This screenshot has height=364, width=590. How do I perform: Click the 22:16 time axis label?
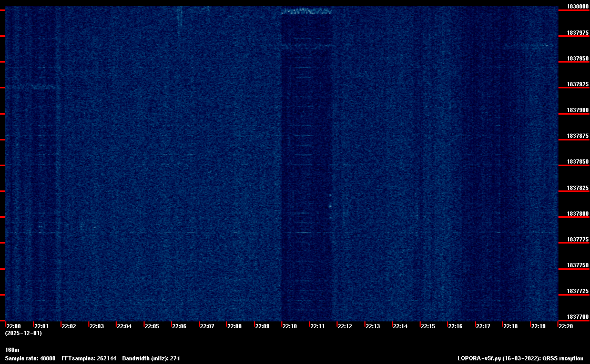click(x=455, y=326)
